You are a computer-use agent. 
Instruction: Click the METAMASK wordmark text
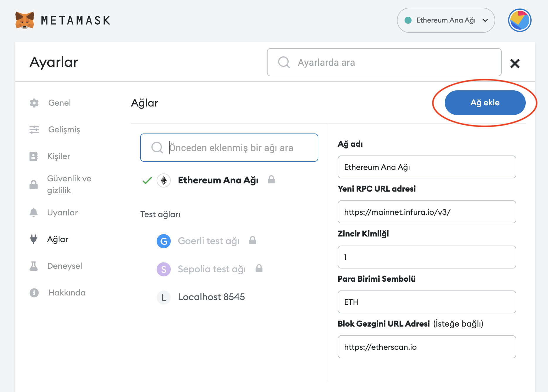76,20
